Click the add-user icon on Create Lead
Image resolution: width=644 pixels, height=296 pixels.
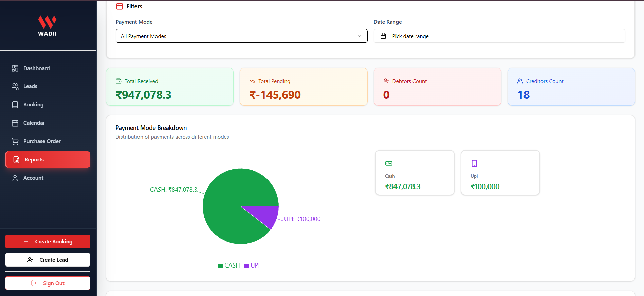30,260
